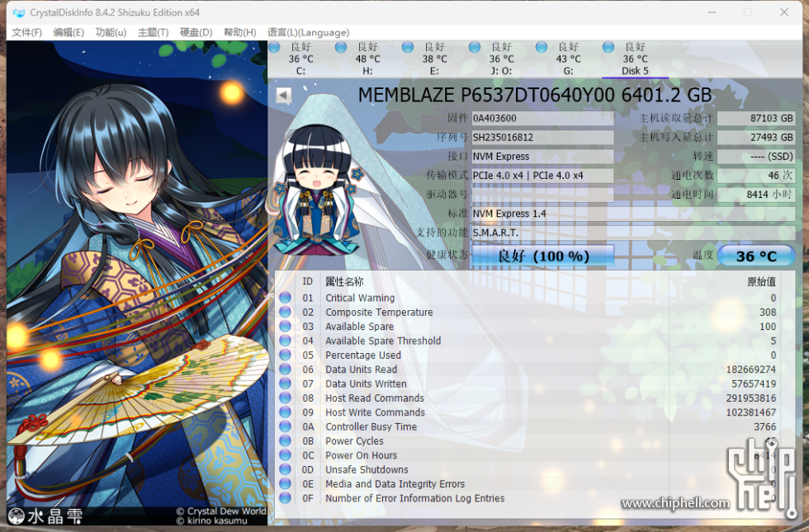This screenshot has height=532, width=809.
Task: Click the 良好 (100 %) health status button
Action: pyautogui.click(x=543, y=256)
